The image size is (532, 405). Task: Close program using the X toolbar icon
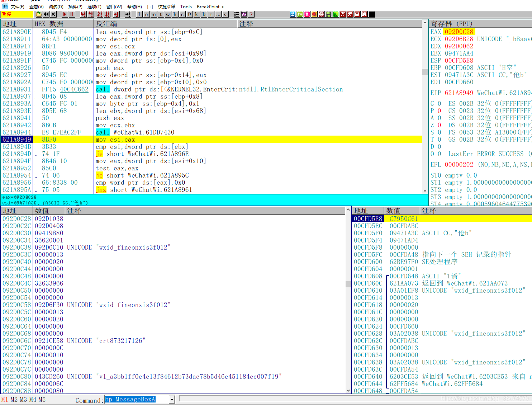pyautogui.click(x=53, y=14)
